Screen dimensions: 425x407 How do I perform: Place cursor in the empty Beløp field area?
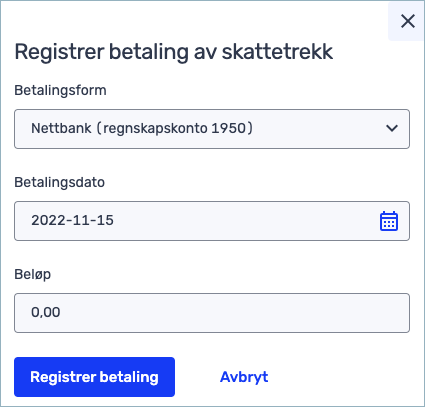pyautogui.click(x=233, y=313)
